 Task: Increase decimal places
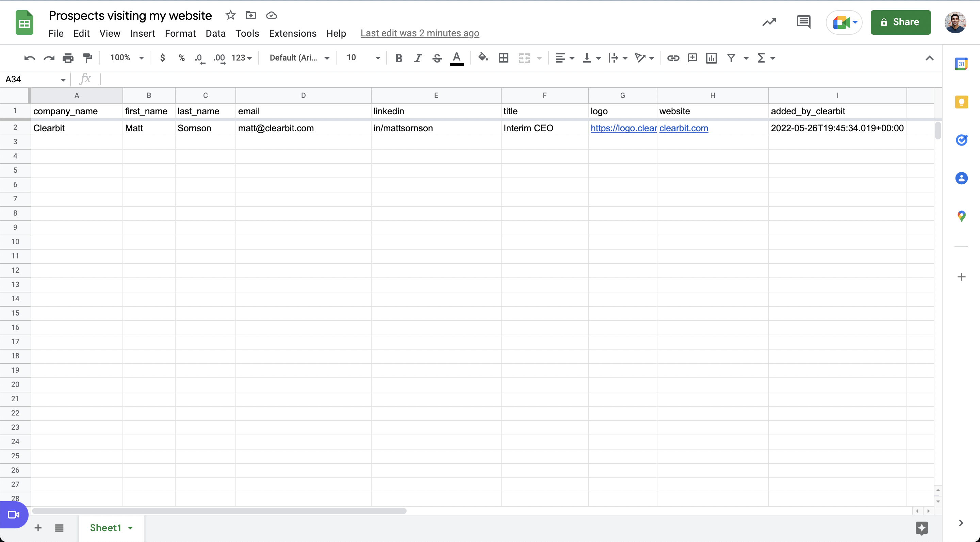[x=219, y=58]
